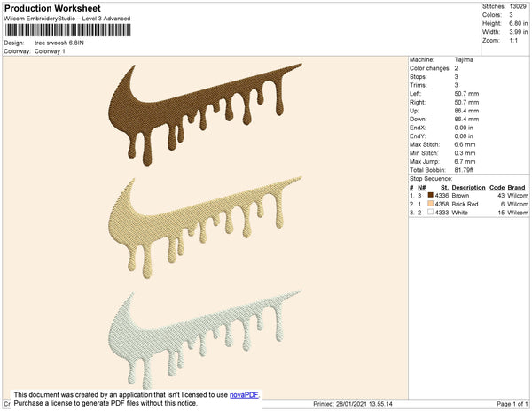Click the 'White' description in stop sequence

[459, 213]
